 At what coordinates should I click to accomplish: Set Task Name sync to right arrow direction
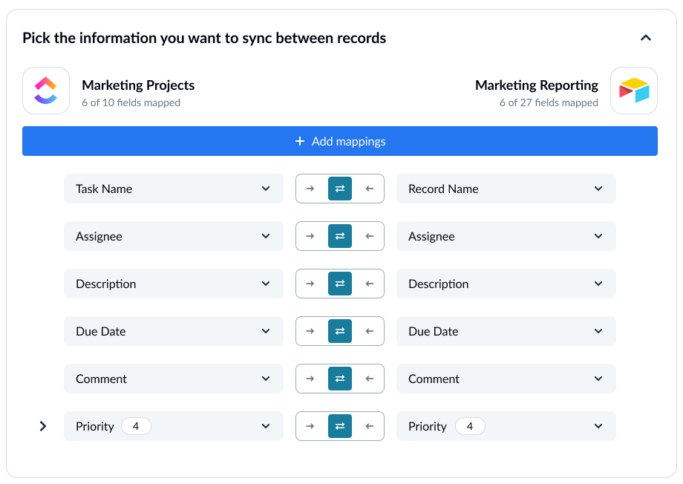(310, 189)
